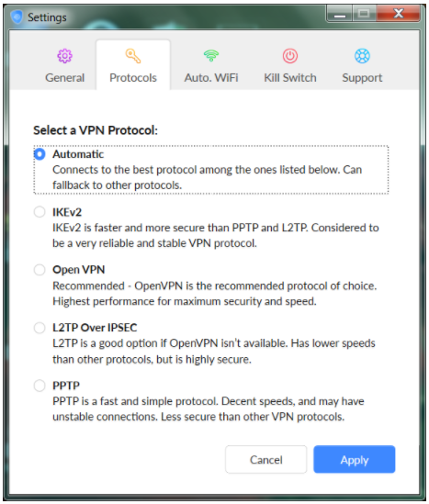Click the Apply button
429x504 pixels.
coord(354,459)
